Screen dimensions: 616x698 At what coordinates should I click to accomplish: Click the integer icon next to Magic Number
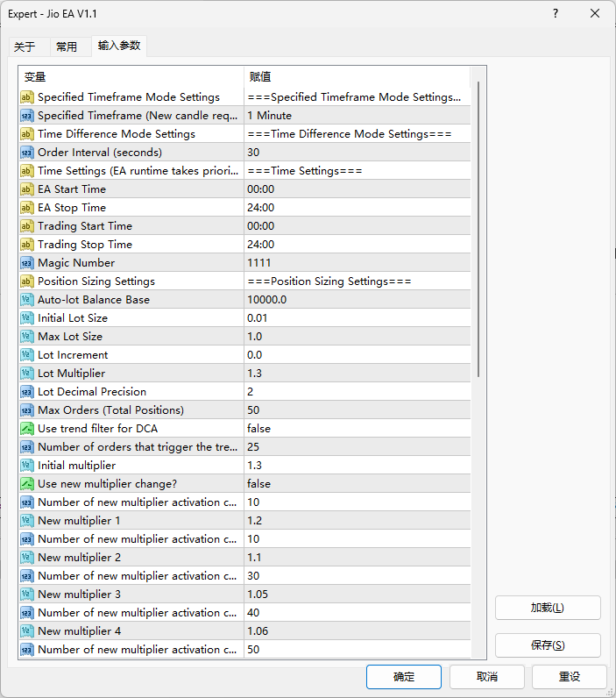27,263
